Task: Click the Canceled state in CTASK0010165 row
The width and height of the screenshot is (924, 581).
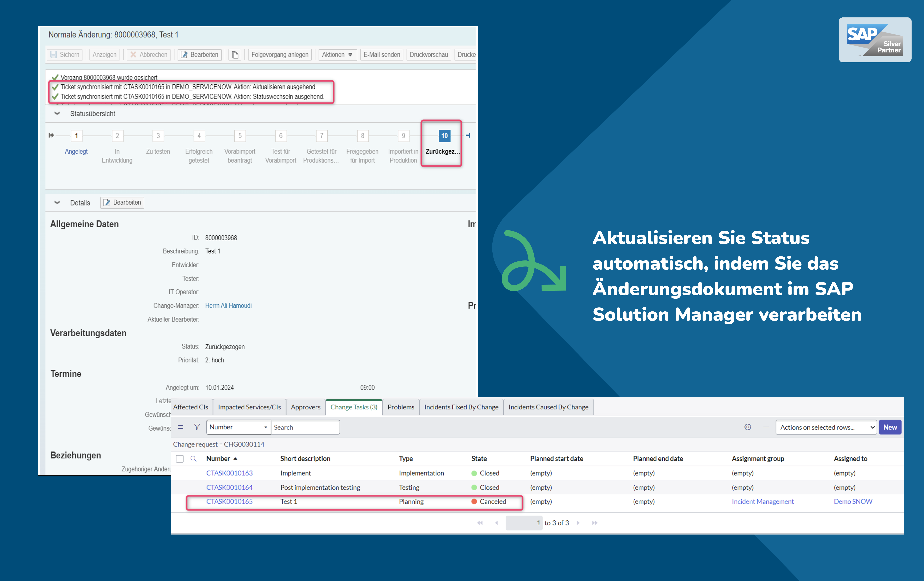Action: tap(489, 502)
